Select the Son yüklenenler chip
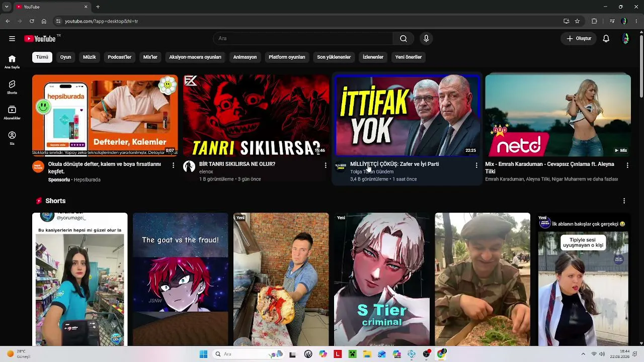 tap(334, 57)
